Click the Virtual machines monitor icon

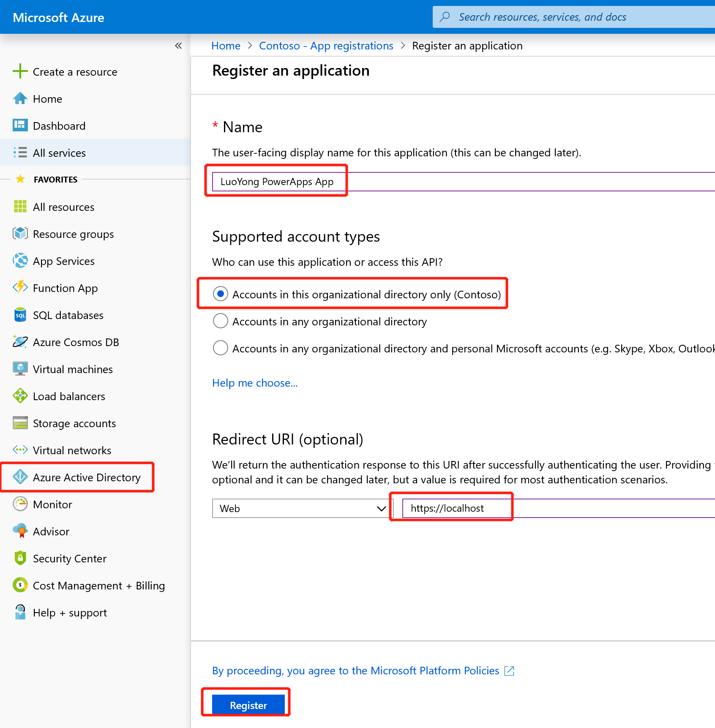(x=20, y=369)
